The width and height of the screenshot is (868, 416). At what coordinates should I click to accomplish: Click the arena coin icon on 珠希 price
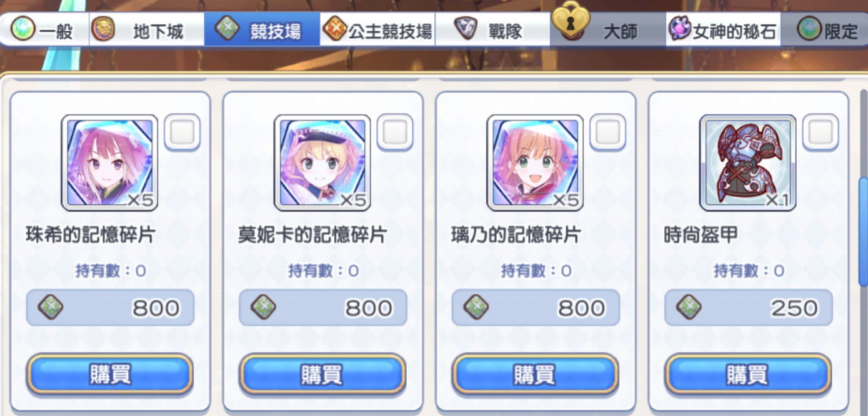point(50,307)
